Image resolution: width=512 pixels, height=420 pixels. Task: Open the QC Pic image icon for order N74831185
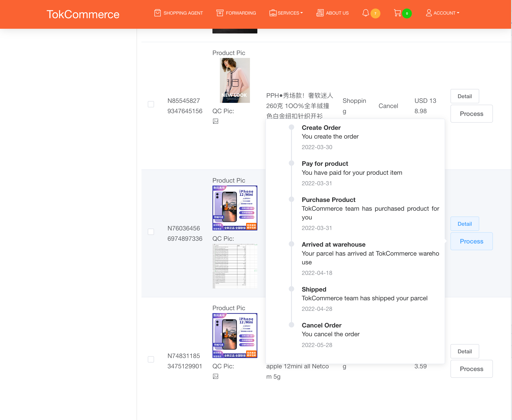216,376
